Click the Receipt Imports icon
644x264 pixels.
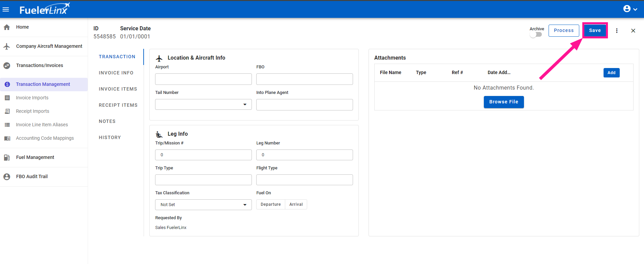pyautogui.click(x=7, y=111)
